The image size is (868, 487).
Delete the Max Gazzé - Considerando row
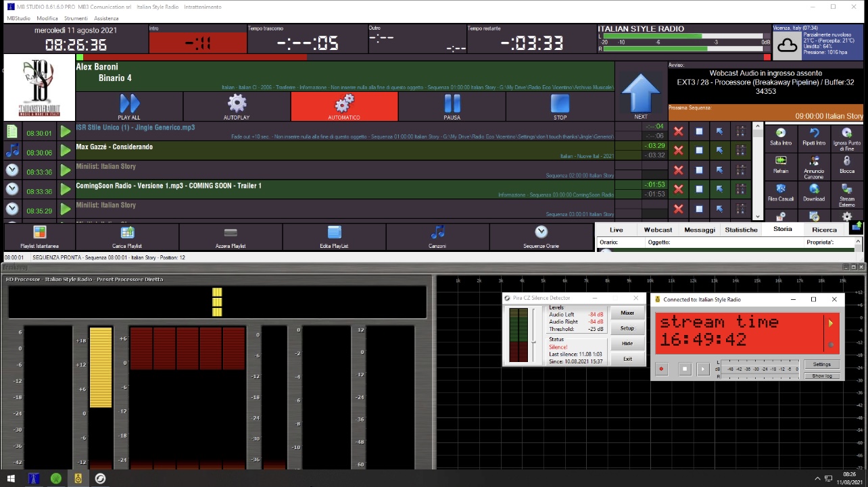click(678, 151)
